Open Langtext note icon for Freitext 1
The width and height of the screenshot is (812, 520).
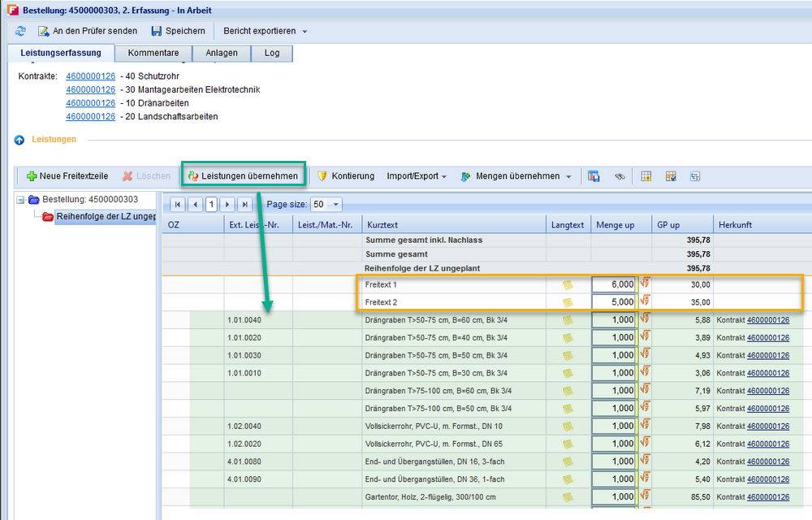568,285
